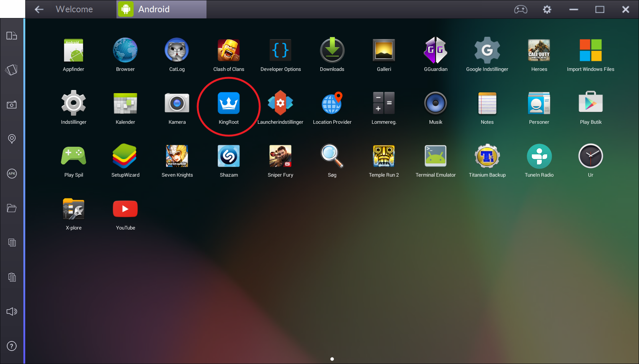Open the Lommereg. calculator
Viewport: 639px width, 364px height.
(x=384, y=103)
